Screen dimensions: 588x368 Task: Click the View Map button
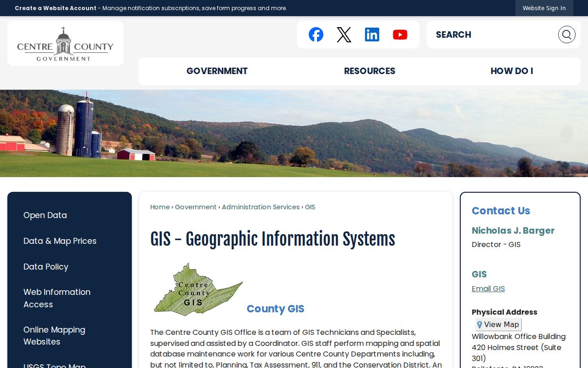[x=498, y=324]
